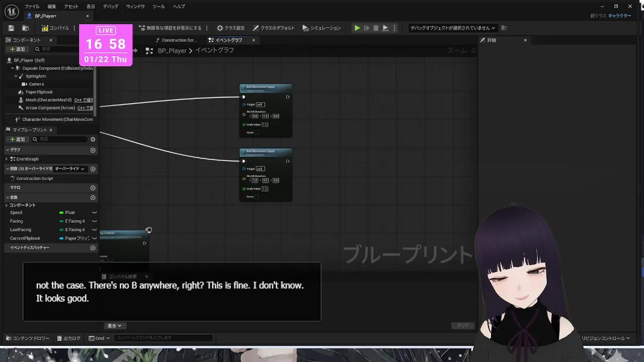This screenshot has width=644, height=362.
Task: Open オーバーライド function dropdown
Action: [70, 169]
